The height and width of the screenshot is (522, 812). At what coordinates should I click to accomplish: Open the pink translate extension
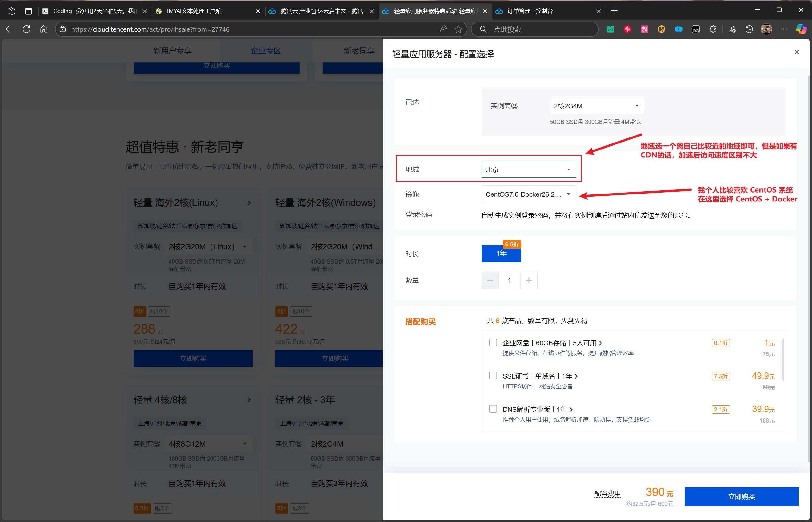pyautogui.click(x=644, y=29)
